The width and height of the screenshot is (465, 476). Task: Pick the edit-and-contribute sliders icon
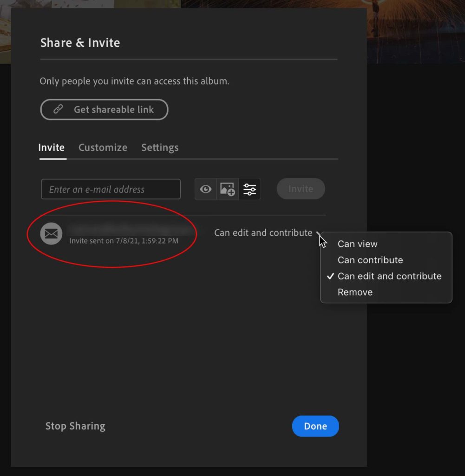point(249,189)
